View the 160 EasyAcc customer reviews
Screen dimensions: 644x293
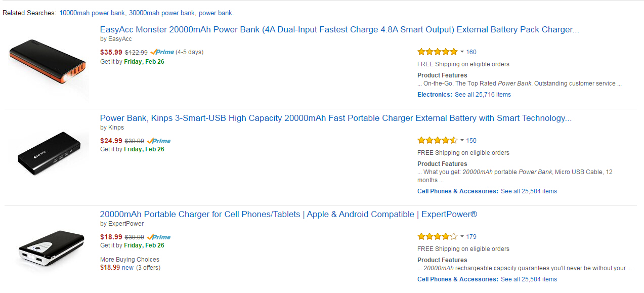(471, 52)
